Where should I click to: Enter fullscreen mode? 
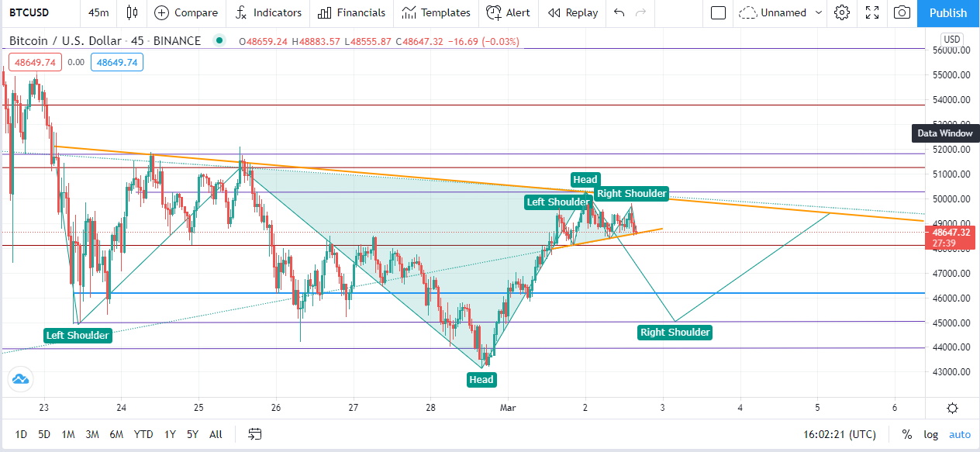tap(872, 12)
